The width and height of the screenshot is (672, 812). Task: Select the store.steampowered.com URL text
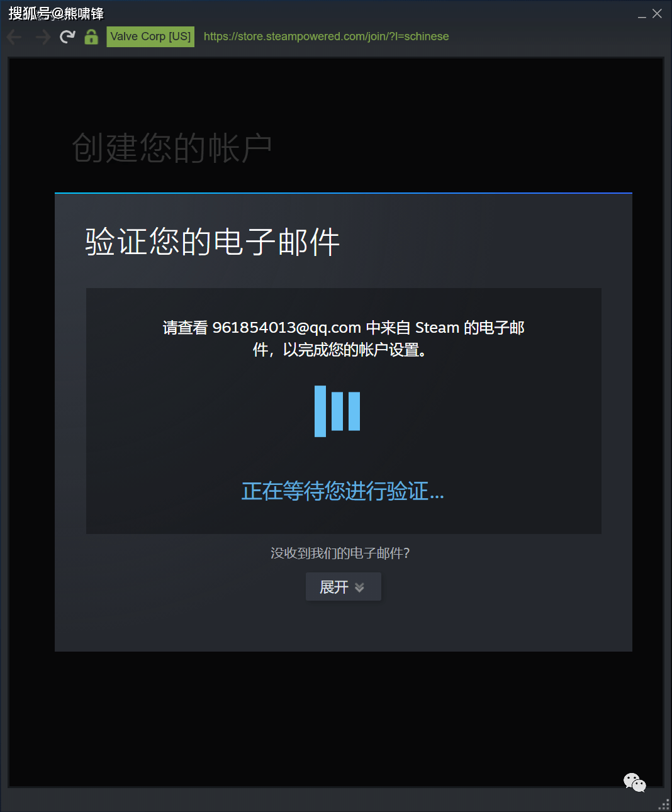pos(326,36)
